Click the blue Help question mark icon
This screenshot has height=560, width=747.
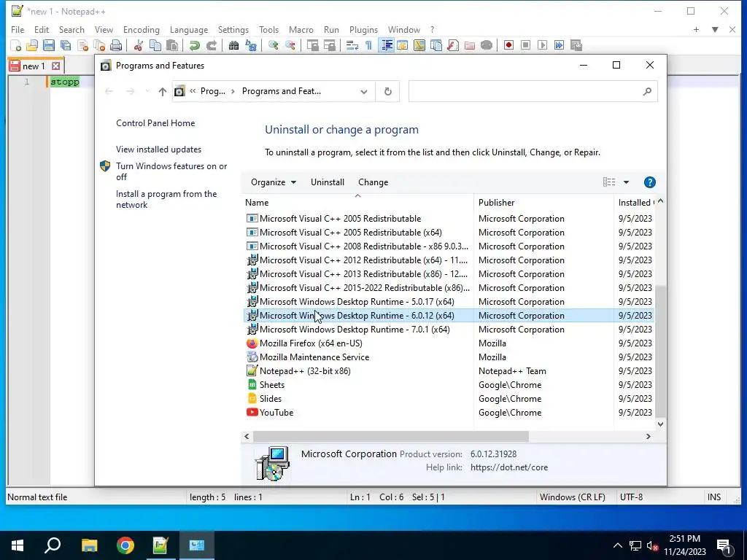click(650, 182)
